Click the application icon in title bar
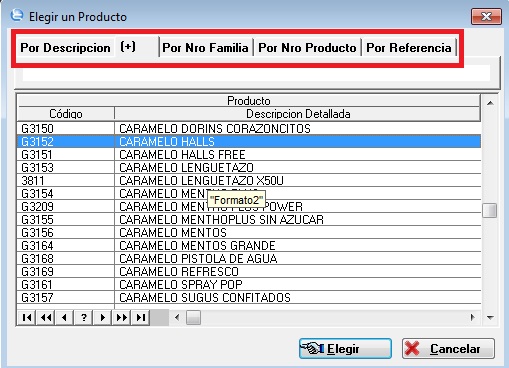The image size is (509, 368). tap(16, 15)
